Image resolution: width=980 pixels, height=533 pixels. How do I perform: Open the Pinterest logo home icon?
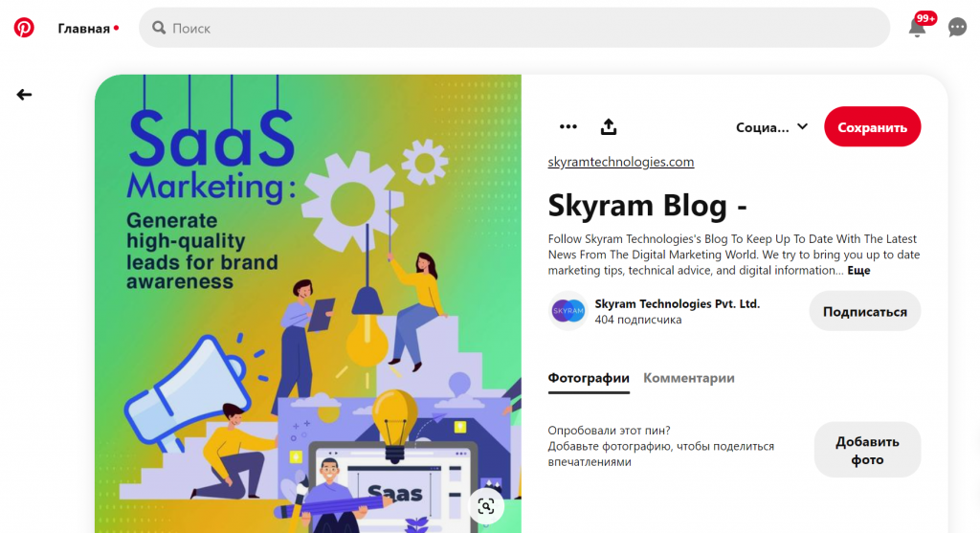(24, 28)
